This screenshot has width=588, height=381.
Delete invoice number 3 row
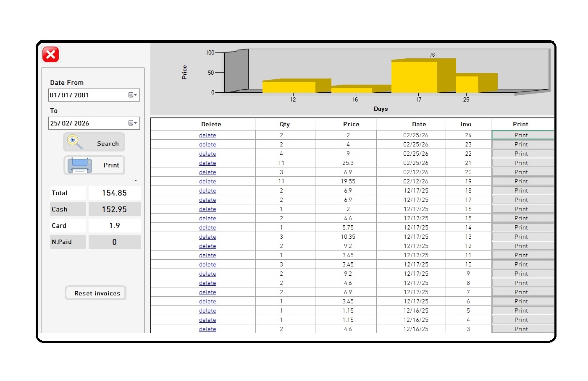coord(207,329)
